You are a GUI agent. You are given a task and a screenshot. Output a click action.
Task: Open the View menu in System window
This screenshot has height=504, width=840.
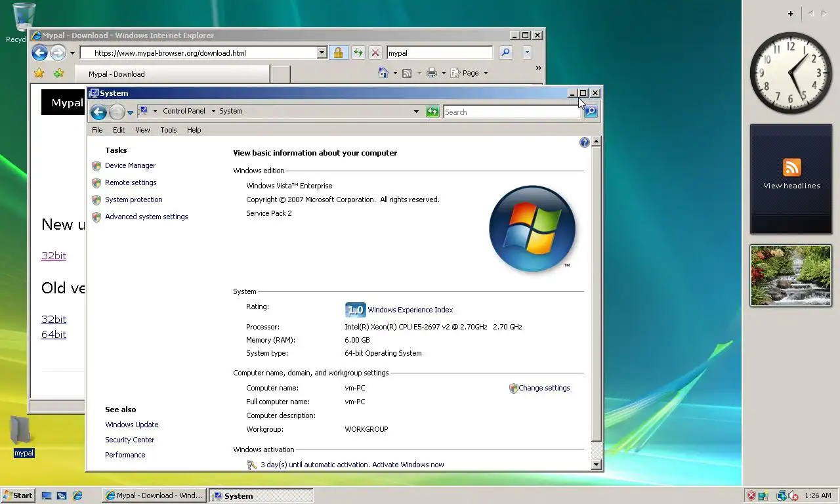pyautogui.click(x=142, y=130)
